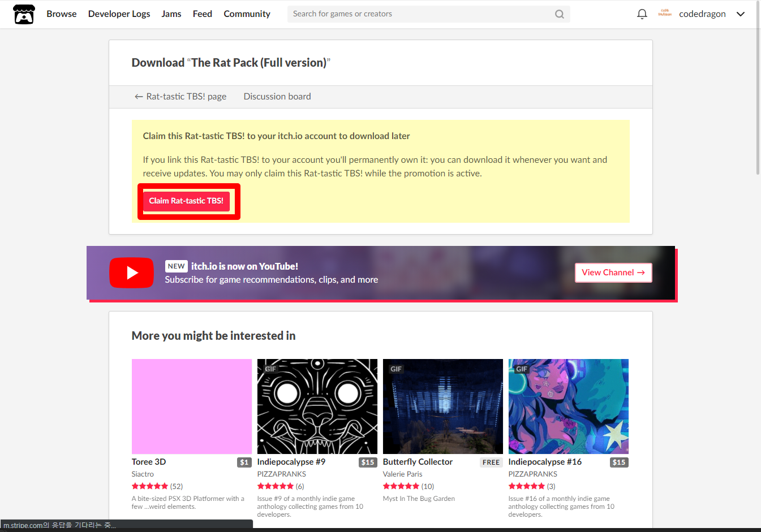Open the Community section
Image resolution: width=761 pixels, height=532 pixels.
click(x=247, y=14)
